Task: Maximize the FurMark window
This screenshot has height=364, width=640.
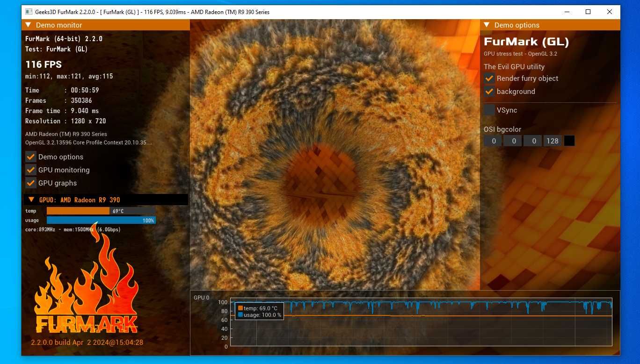Action: click(x=588, y=12)
